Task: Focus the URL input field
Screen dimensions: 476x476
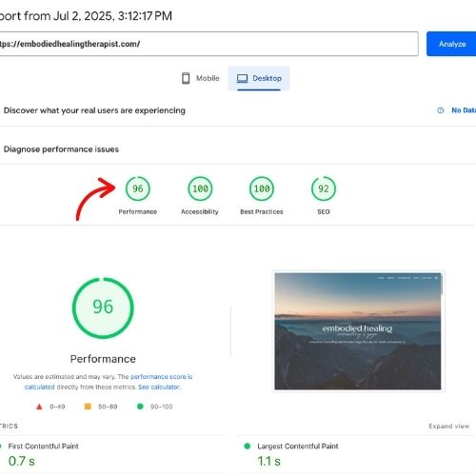Action: coord(208,44)
